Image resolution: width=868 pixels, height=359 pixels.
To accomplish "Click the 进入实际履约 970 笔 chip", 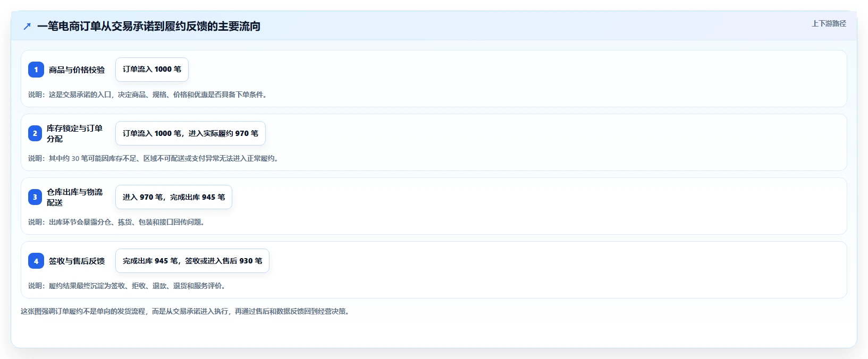I will 190,133.
